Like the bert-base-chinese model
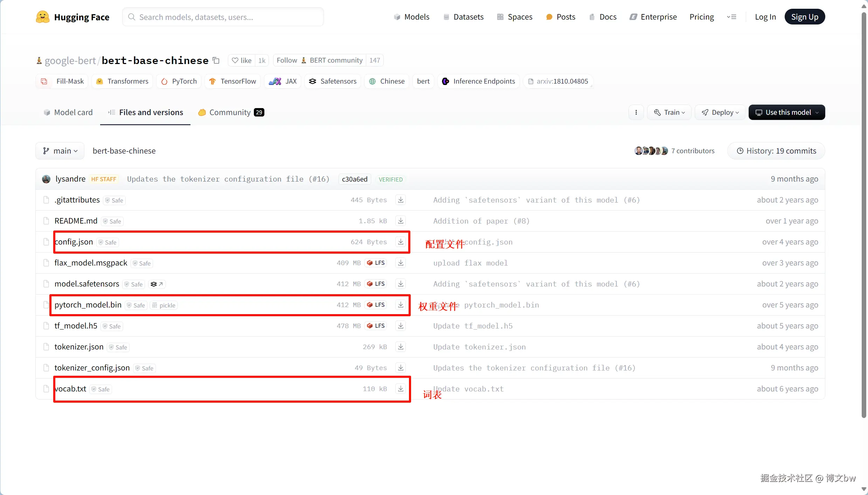Screen dimensions: 868x495 (242, 61)
